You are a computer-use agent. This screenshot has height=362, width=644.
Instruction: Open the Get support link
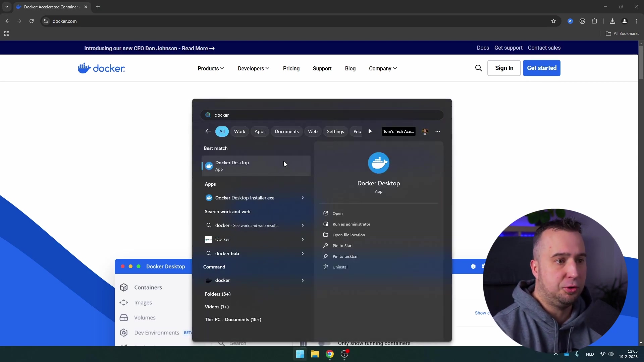(508, 48)
